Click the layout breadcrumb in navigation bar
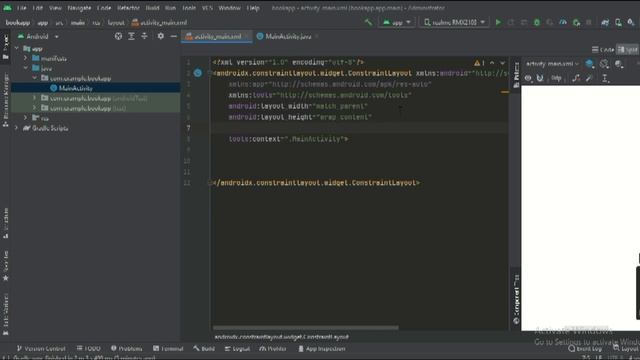Screen dimensions: 640x360 coord(116,22)
